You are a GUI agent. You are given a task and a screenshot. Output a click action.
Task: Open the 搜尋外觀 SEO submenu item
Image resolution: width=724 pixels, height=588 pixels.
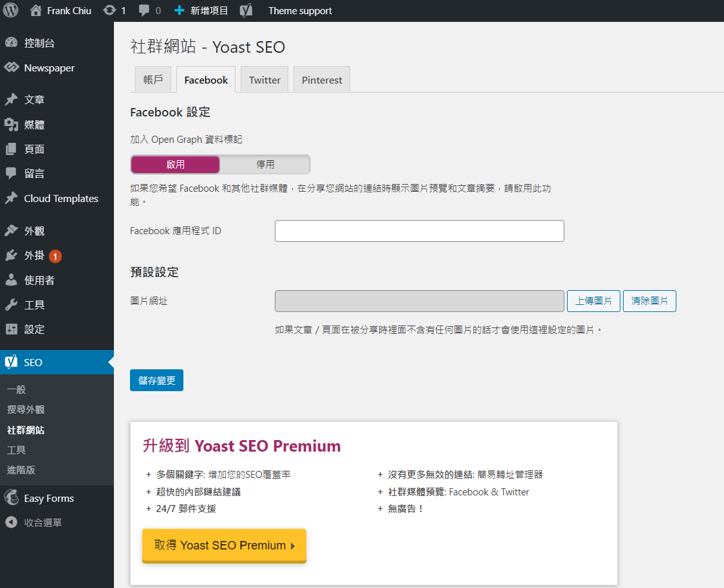(x=26, y=410)
